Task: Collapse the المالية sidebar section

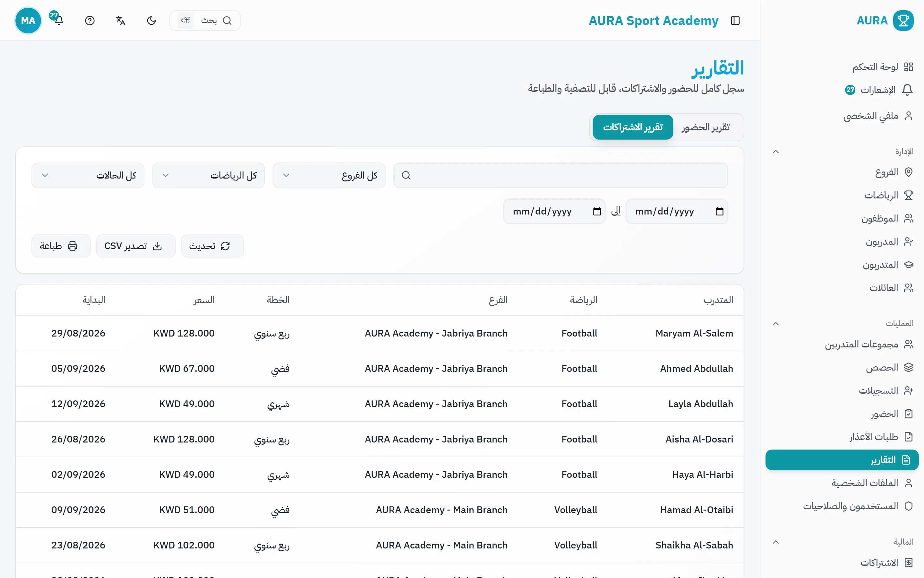Action: [x=776, y=542]
